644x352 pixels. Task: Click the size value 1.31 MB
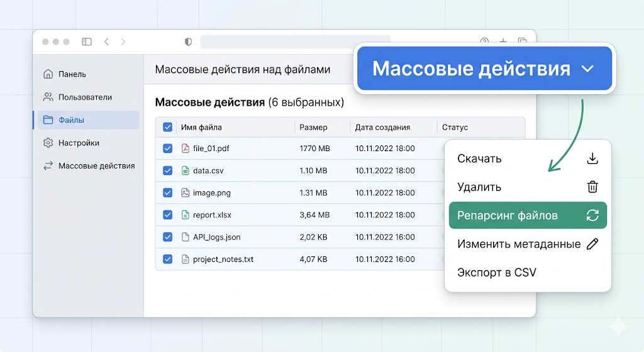click(x=313, y=193)
